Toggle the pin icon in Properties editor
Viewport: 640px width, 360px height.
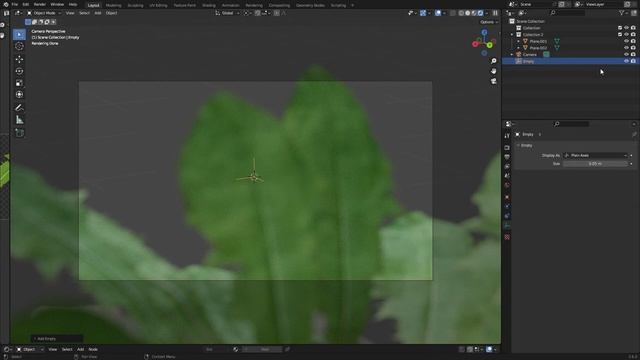point(634,134)
